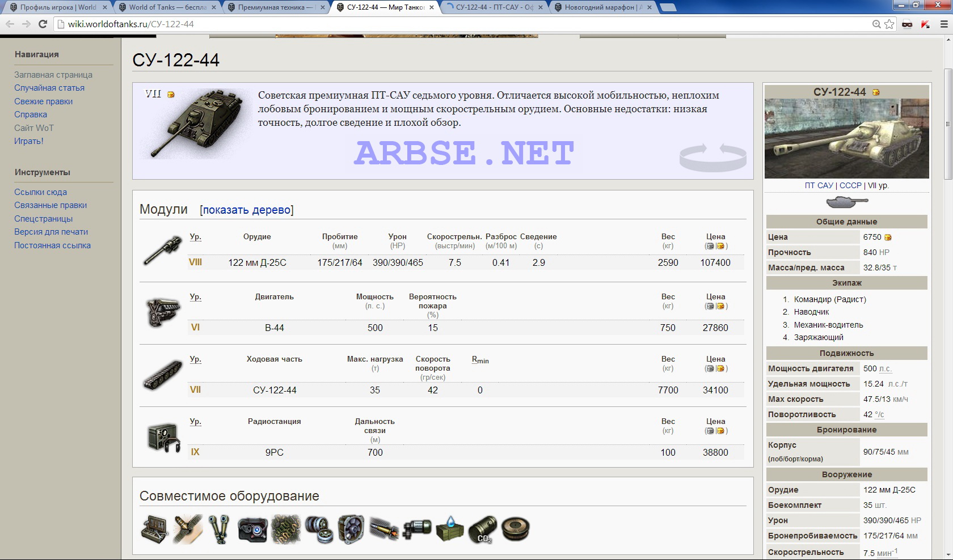Switch to 'Новогодний марафон' tab
953x560 pixels.
[x=603, y=7]
